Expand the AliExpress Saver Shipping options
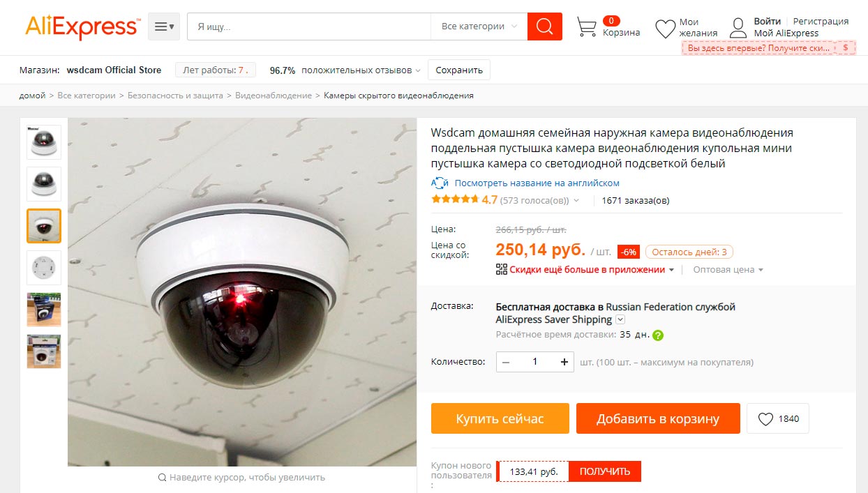This screenshot has width=868, height=493. (x=620, y=319)
